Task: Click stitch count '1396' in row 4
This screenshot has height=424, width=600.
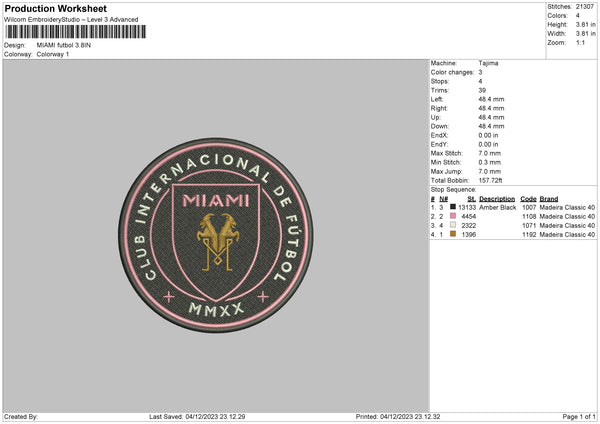Action: tap(469, 234)
